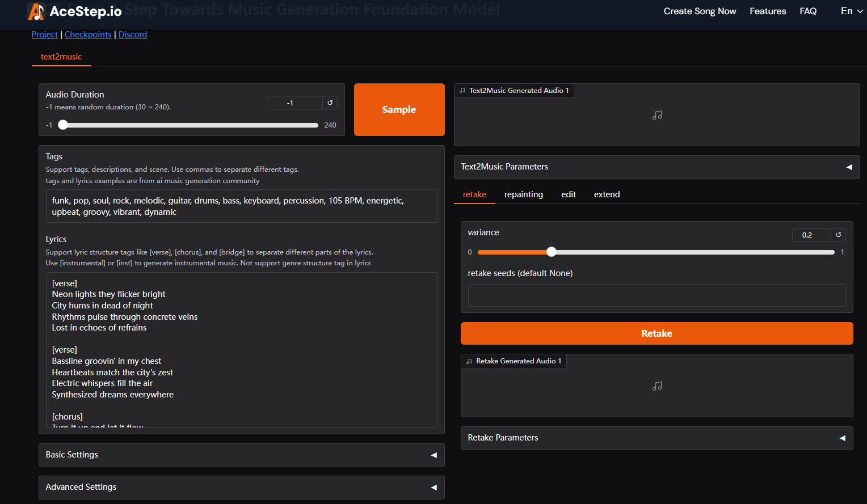Switch to the retake tab

pos(474,194)
